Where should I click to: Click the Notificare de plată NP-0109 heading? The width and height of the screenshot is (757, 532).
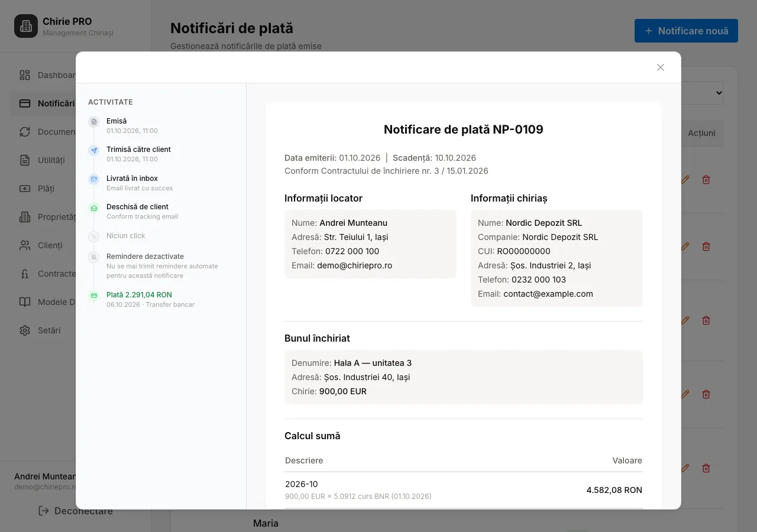[464, 129]
